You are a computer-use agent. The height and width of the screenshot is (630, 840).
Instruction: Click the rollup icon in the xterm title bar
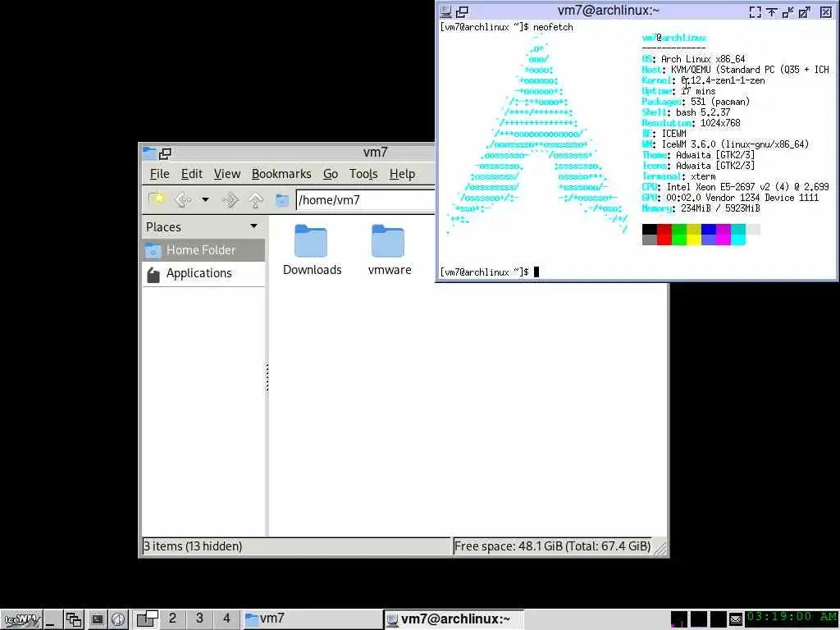pyautogui.click(x=787, y=11)
